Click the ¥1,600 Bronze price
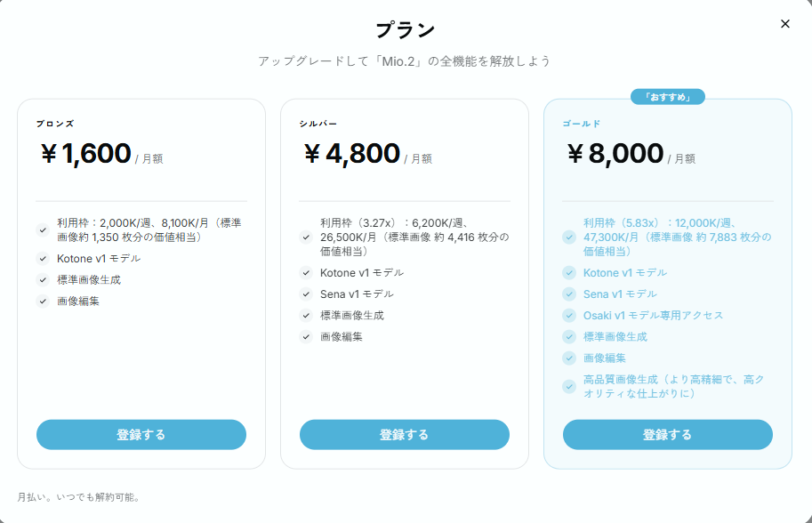This screenshot has height=523, width=812. click(86, 154)
